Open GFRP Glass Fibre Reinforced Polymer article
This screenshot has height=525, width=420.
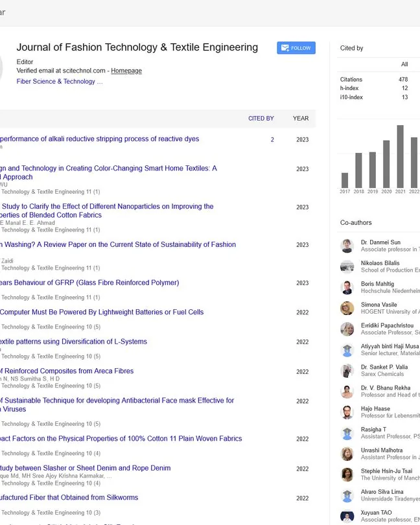coord(89,283)
